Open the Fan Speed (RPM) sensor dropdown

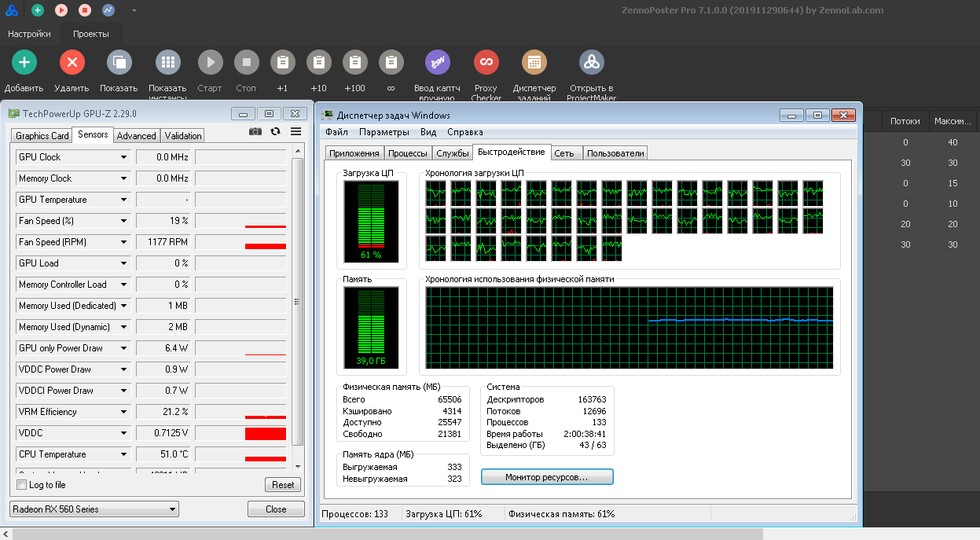[x=124, y=242]
